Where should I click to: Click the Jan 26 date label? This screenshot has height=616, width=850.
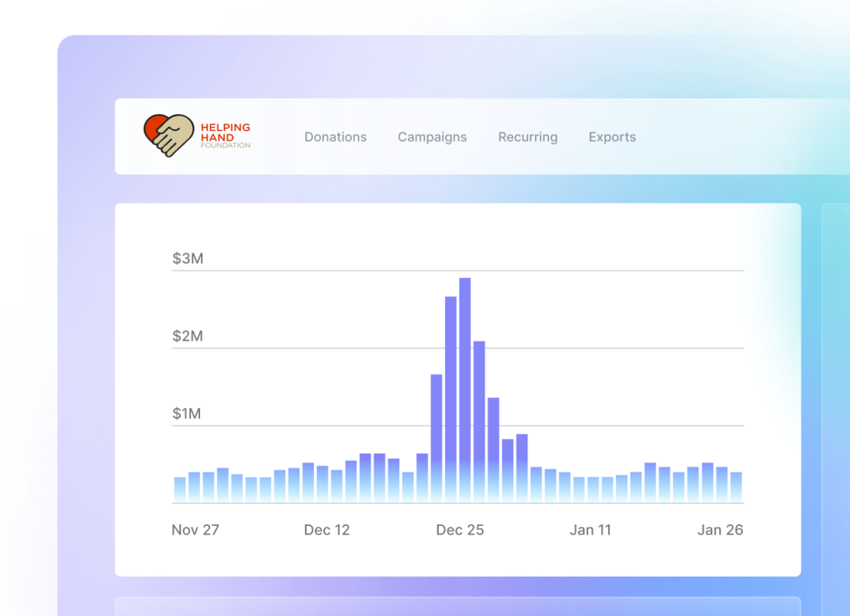720,530
